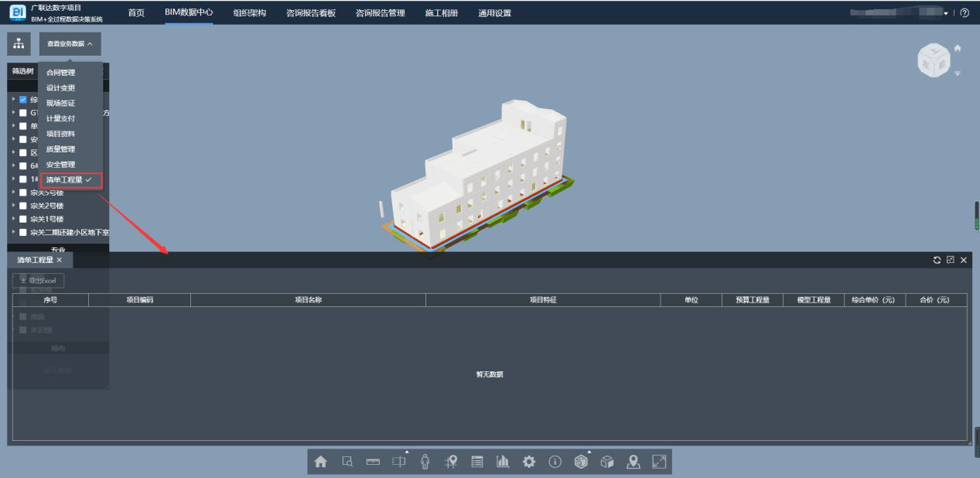
Task: Select 质量管理 menu entry
Action: click(61, 149)
